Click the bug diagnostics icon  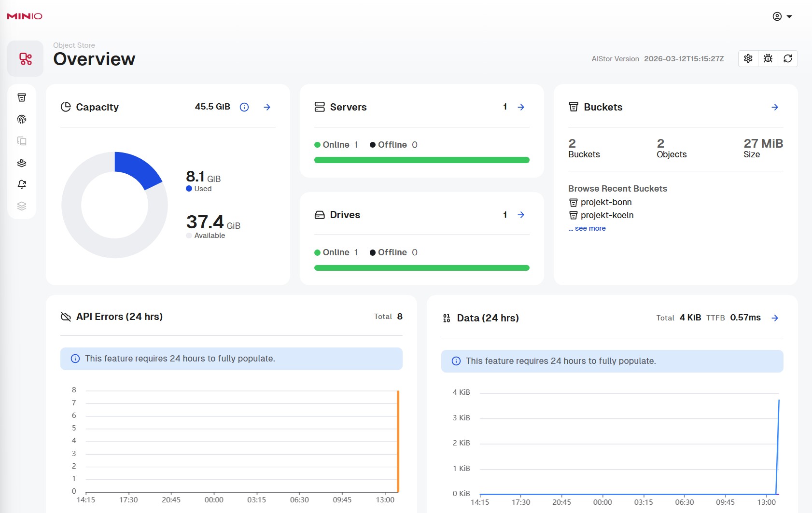[768, 58]
